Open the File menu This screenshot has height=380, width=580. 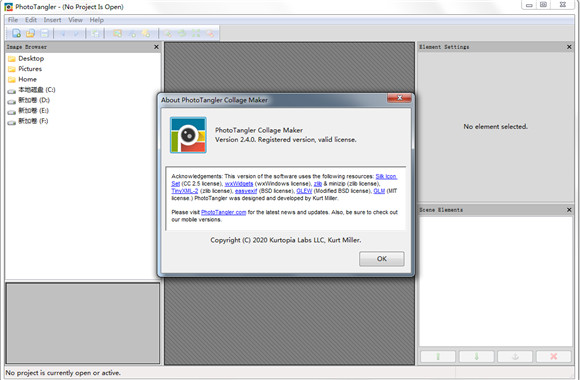pos(13,20)
